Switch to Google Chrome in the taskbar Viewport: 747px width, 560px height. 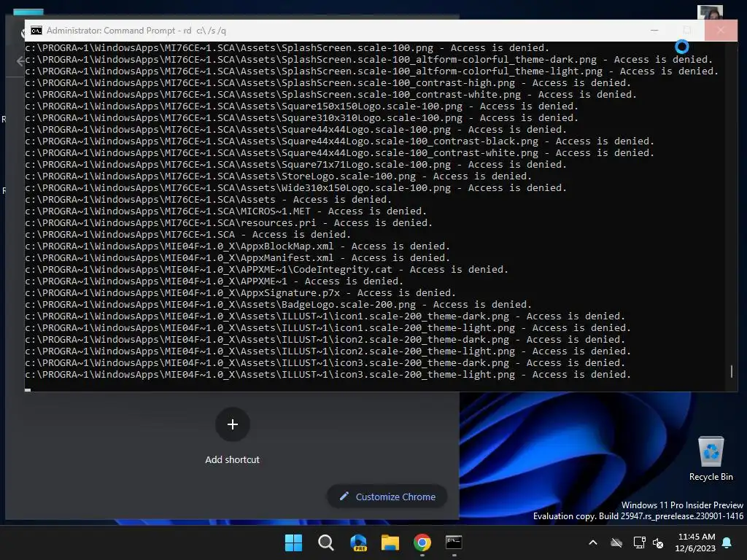(x=422, y=542)
